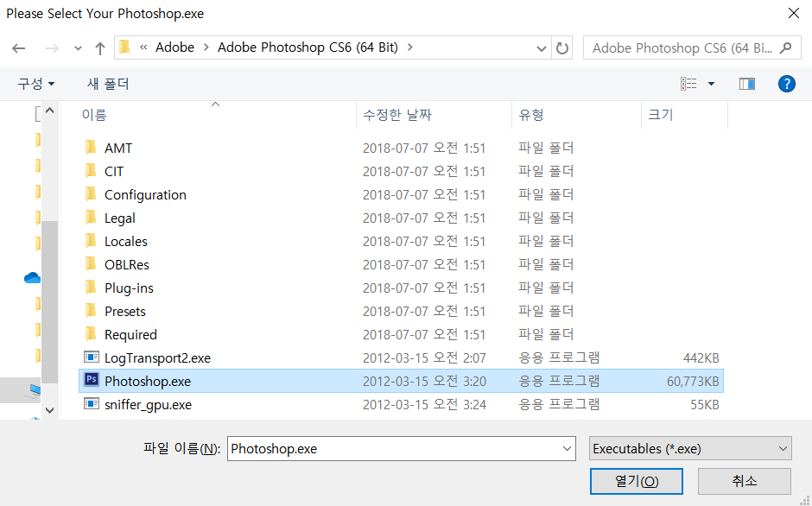
Task: Click the search magnifier icon
Action: click(x=785, y=48)
